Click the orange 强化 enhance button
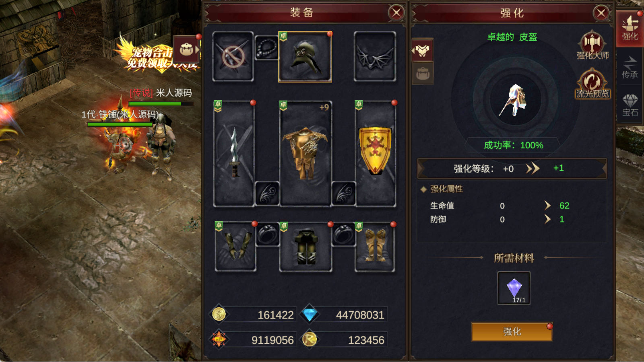This screenshot has height=362, width=644. [512, 331]
